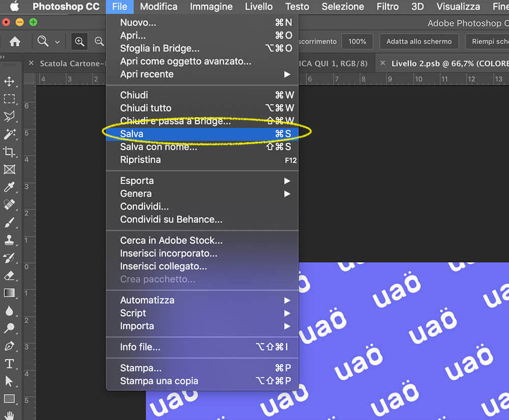Click the 100% zoom button
509x420 pixels.
(357, 42)
